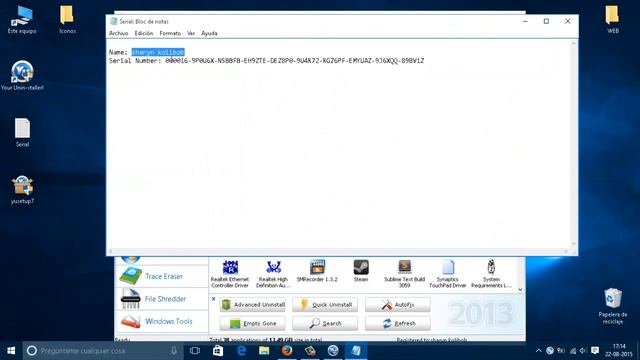Open the Formato menu
This screenshot has height=360, width=640.
170,33
